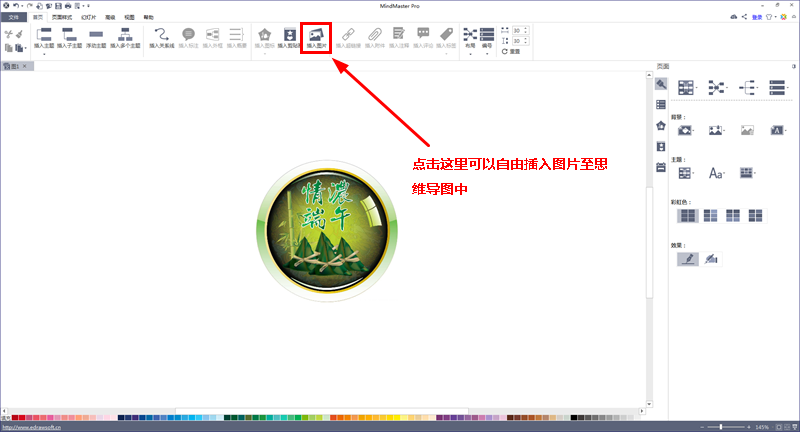Click the horizontal spacing value field showing 30

518,31
